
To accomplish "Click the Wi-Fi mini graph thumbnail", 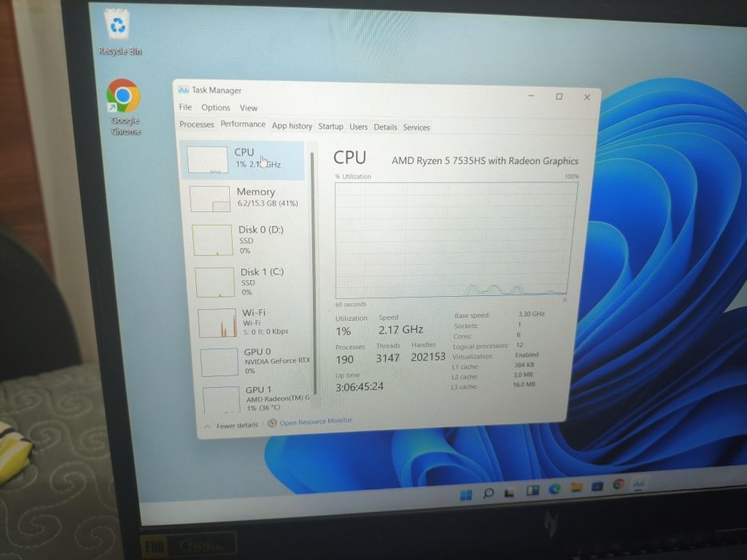I will (x=217, y=323).
